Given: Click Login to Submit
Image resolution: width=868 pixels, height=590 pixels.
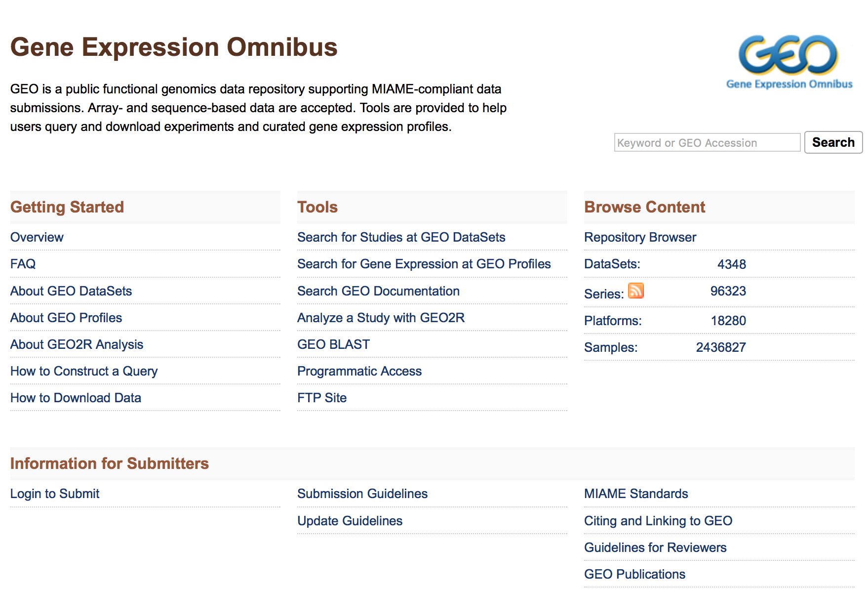Looking at the screenshot, I should click(x=55, y=494).
